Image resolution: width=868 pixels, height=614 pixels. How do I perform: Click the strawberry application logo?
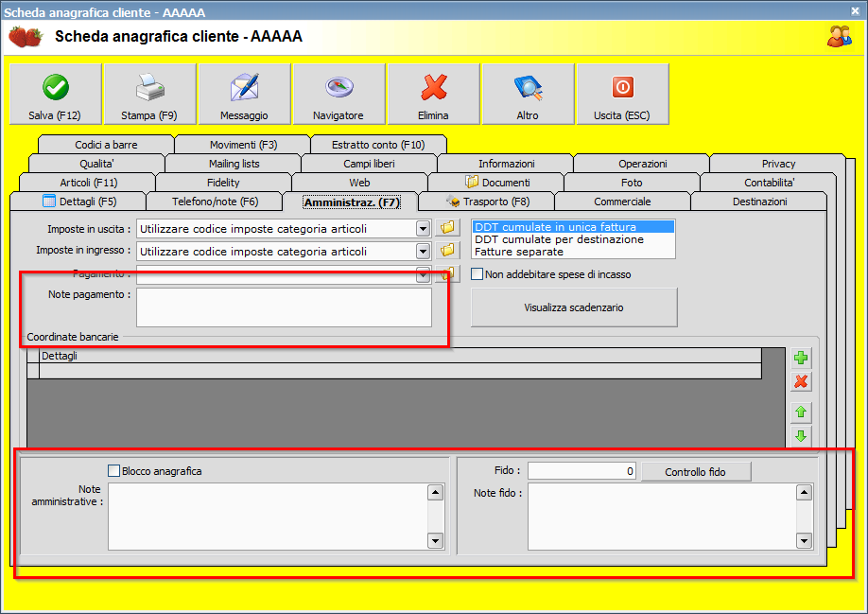(26, 37)
